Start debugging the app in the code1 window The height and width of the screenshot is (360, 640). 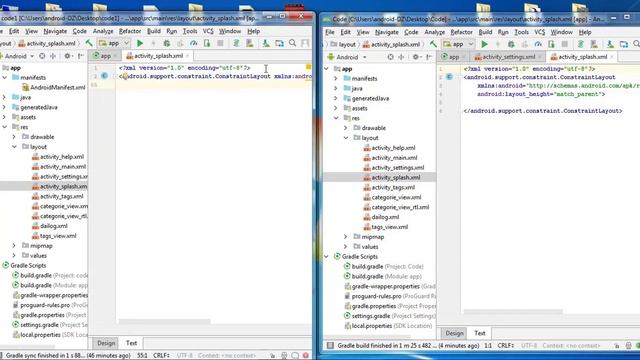167,43
